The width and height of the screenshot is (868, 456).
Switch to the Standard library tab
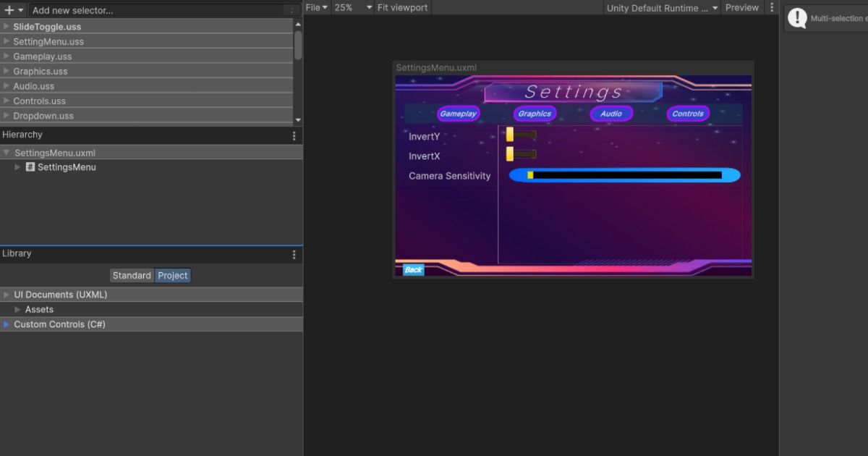point(132,275)
